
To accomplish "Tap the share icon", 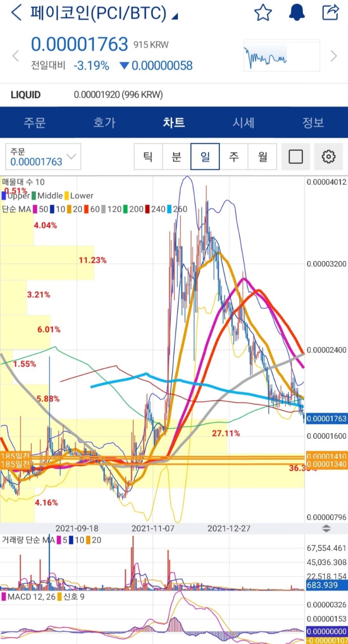I will click(x=330, y=12).
